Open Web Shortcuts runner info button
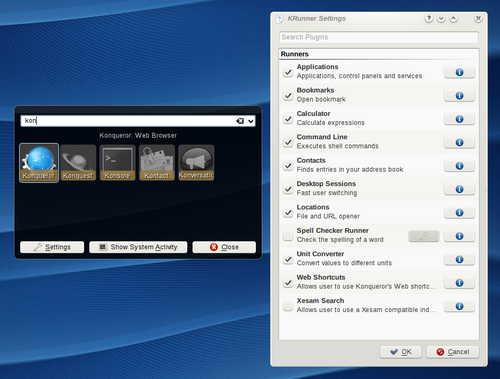This screenshot has width=500, height=379. coord(459,283)
